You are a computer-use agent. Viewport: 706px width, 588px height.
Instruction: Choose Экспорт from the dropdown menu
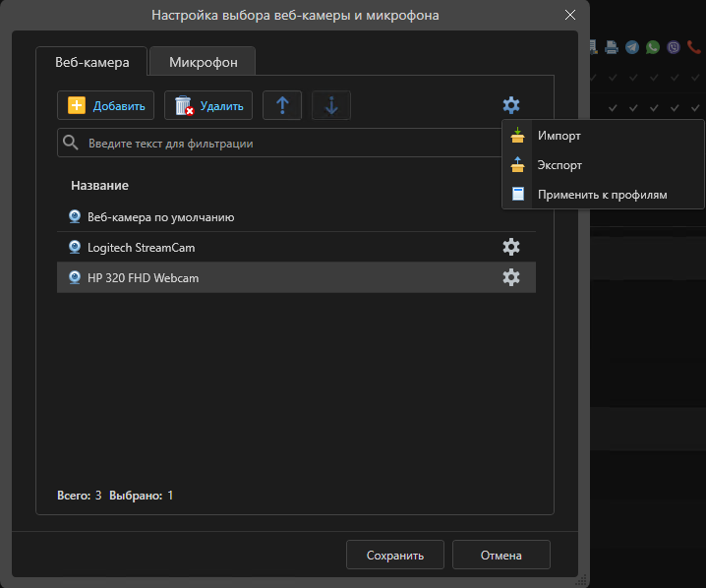(x=559, y=165)
